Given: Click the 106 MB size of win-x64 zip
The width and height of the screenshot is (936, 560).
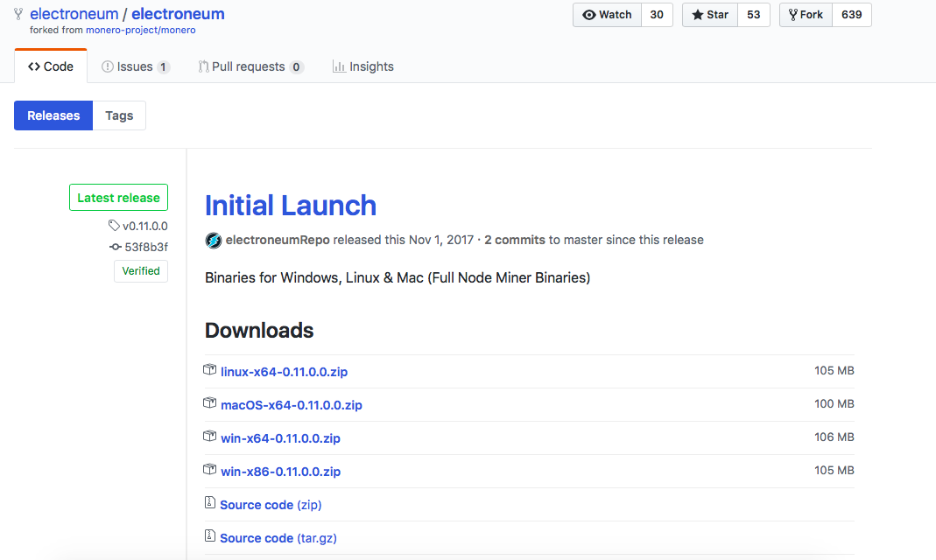Looking at the screenshot, I should click(834, 437).
